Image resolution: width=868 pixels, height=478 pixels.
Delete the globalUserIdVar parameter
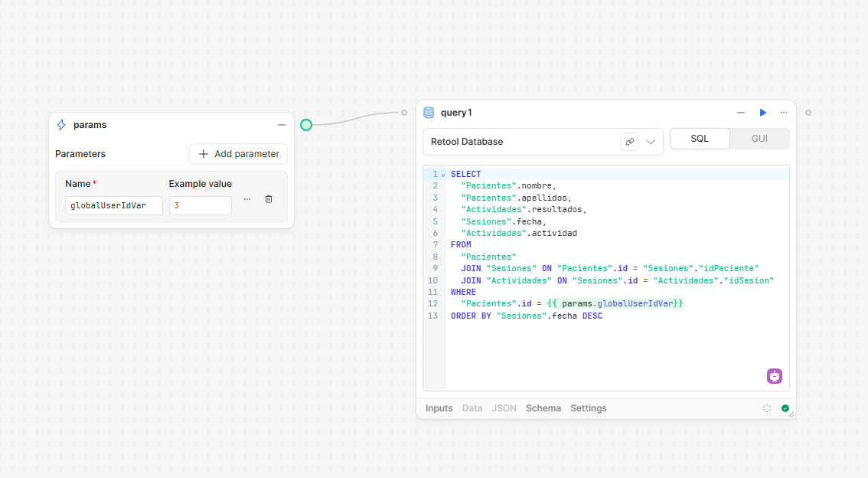[269, 199]
